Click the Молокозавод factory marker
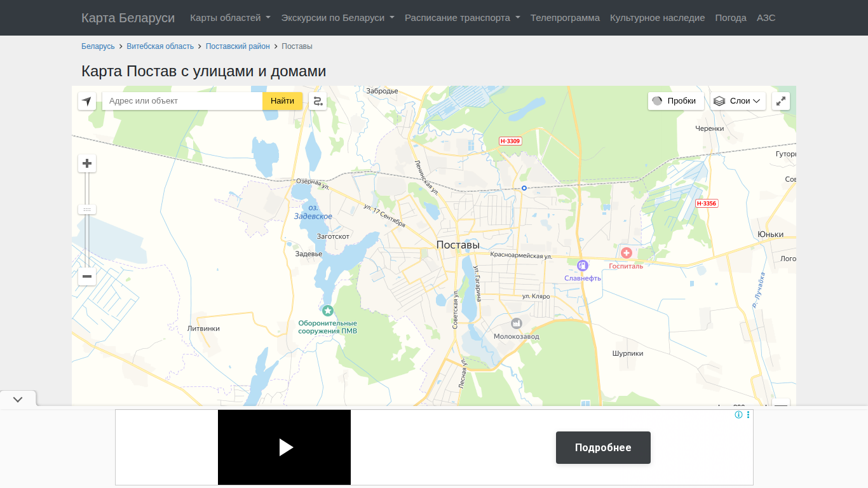 point(517,323)
